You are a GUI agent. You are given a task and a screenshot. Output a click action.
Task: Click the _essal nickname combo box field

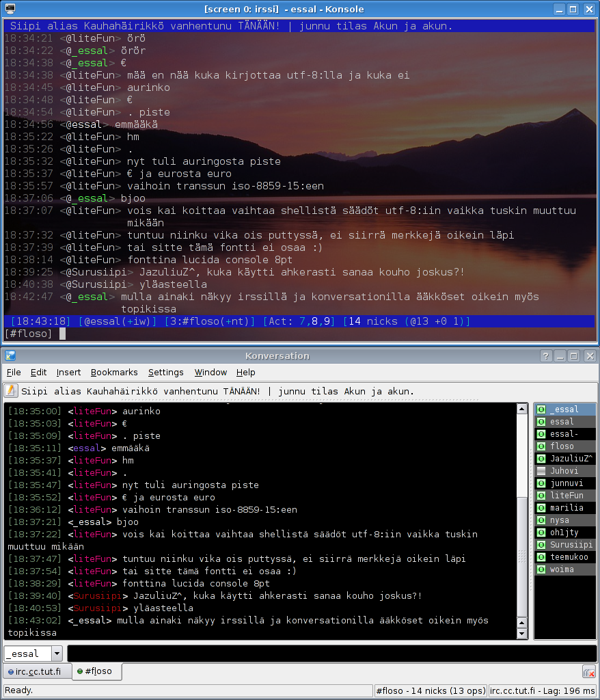coord(28,654)
